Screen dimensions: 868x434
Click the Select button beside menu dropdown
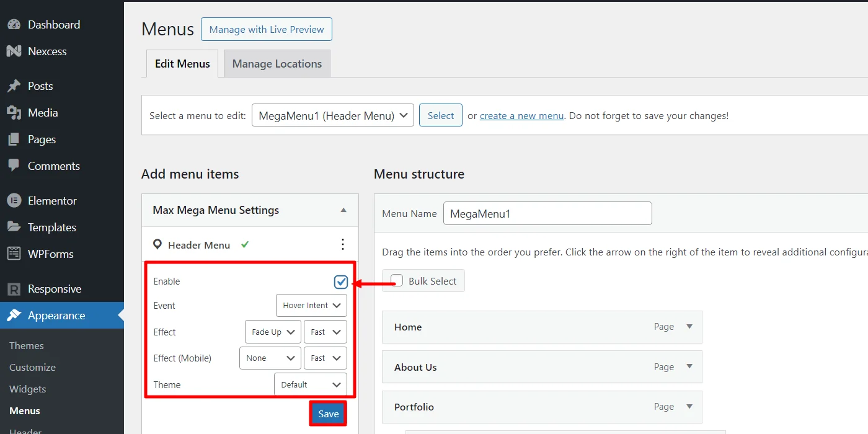(441, 115)
